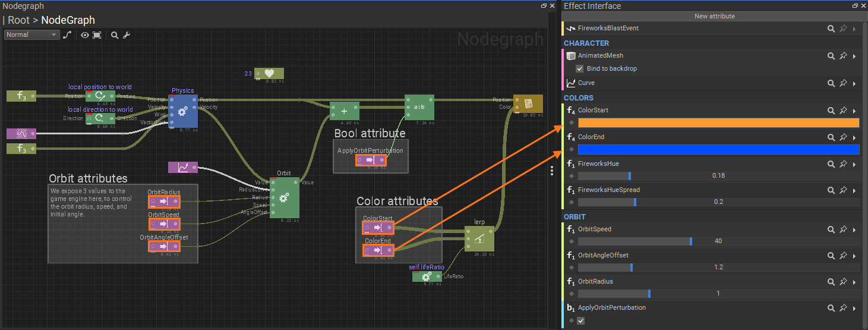Uncheck Bind to backdrop checkbox

(580, 69)
